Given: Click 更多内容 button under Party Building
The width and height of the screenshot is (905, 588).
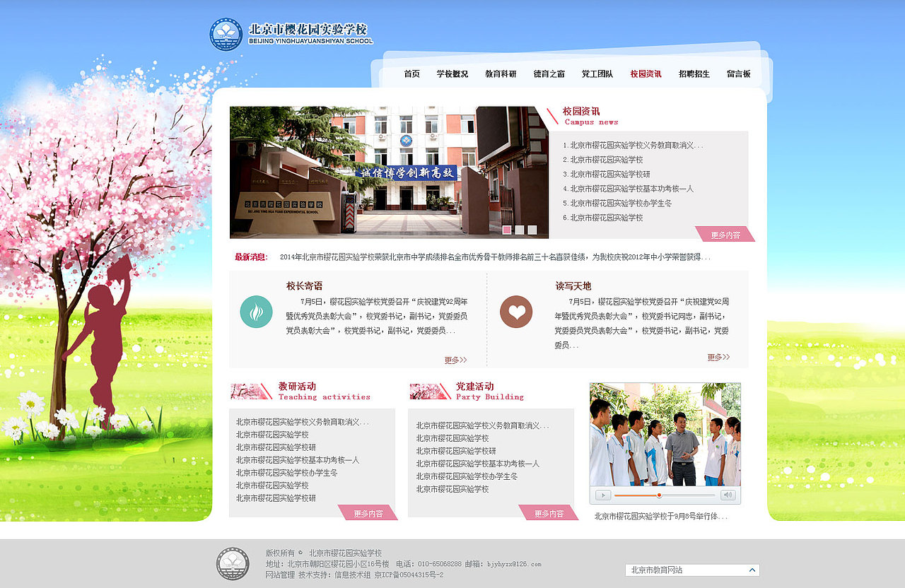Looking at the screenshot, I should pos(549,513).
